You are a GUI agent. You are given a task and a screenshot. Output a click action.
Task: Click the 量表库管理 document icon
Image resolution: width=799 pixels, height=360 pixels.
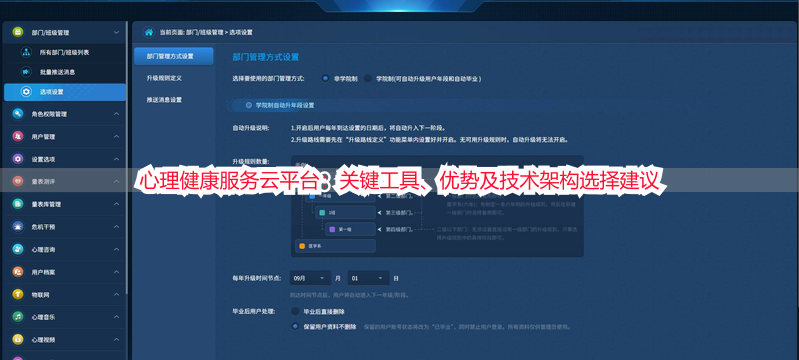(x=18, y=204)
